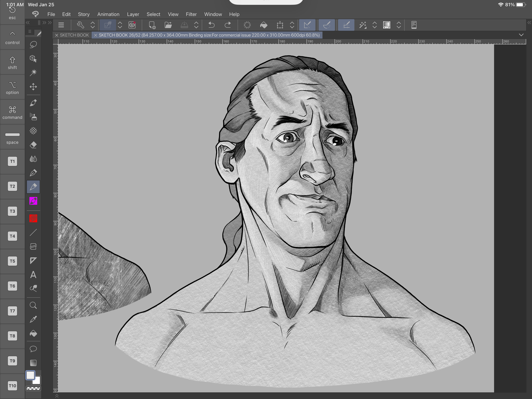Image resolution: width=532 pixels, height=399 pixels.
Task: Click the Transform scale icon
Action: click(280, 25)
